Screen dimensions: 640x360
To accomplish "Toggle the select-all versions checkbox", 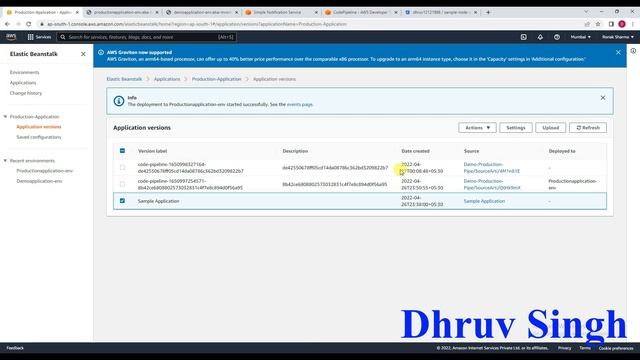I will pos(122,151).
